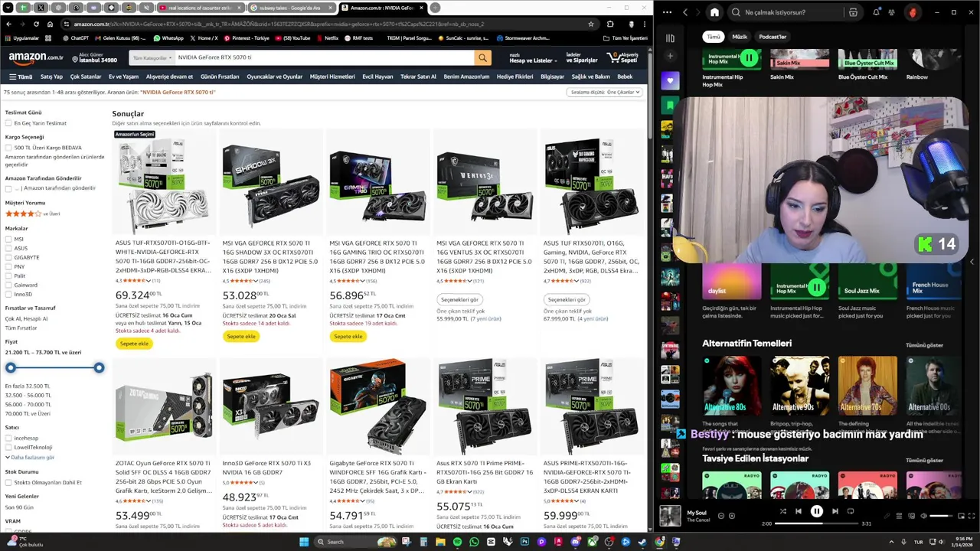Image resolution: width=980 pixels, height=551 pixels.
Task: Select Podcast'ler filter tab in Spotify
Action: coord(772,37)
